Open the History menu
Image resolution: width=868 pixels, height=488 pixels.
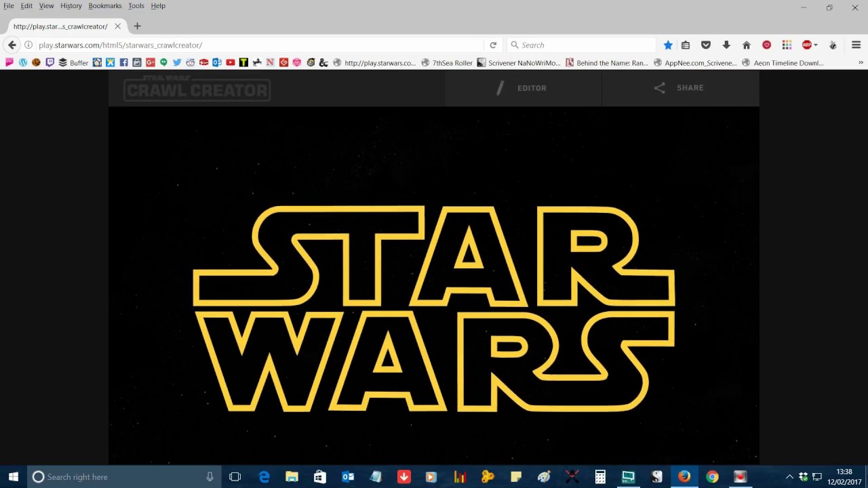point(71,5)
